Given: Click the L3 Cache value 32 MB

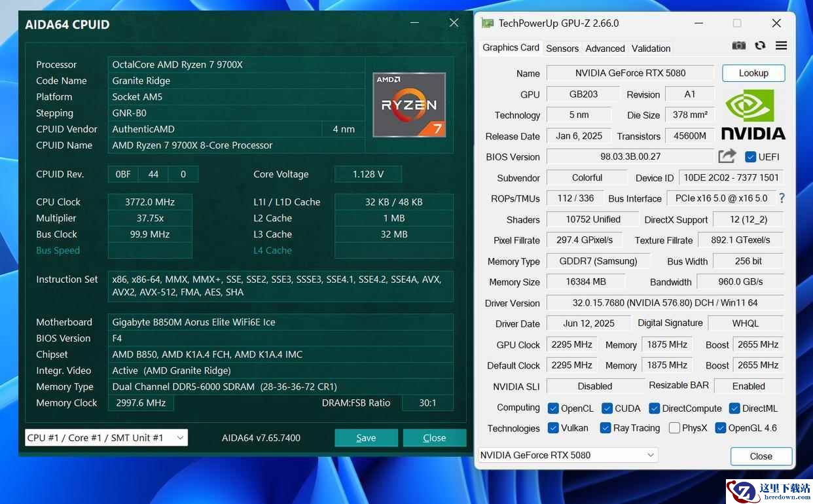Looking at the screenshot, I should pos(394,234).
